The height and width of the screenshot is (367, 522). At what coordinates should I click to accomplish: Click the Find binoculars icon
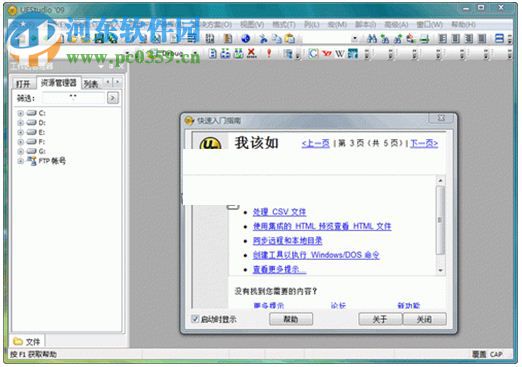click(372, 39)
